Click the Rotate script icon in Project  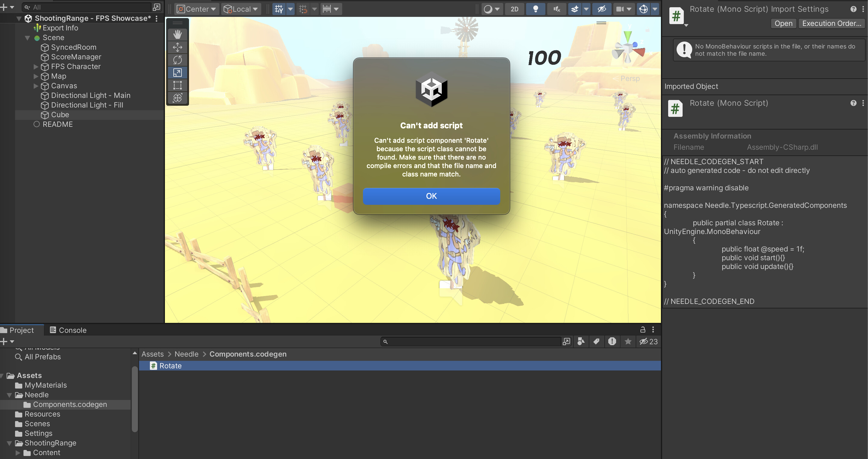pos(153,366)
